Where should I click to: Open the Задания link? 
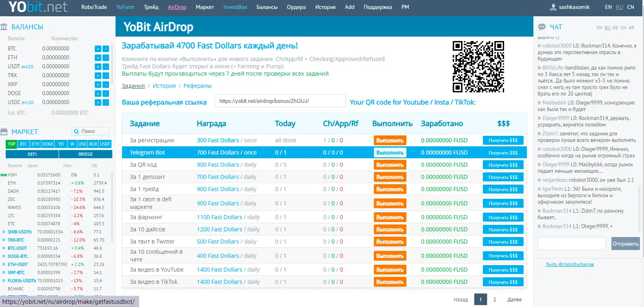tap(133, 86)
